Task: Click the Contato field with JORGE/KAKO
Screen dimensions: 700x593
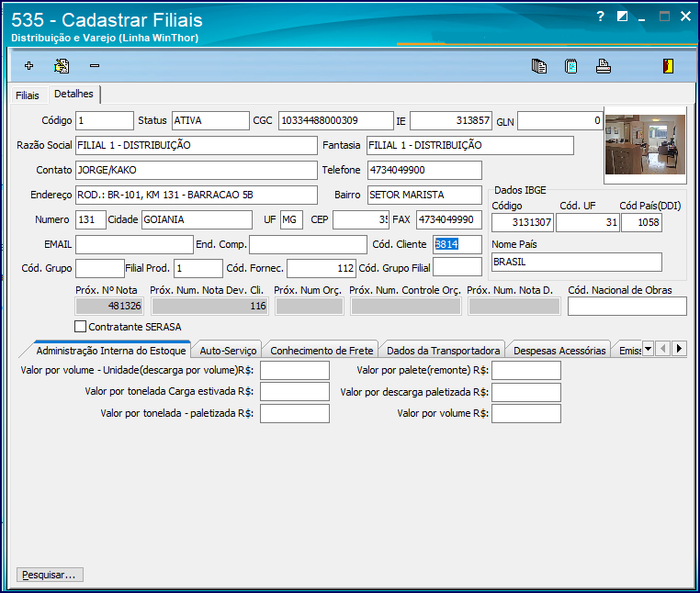Action: (196, 170)
